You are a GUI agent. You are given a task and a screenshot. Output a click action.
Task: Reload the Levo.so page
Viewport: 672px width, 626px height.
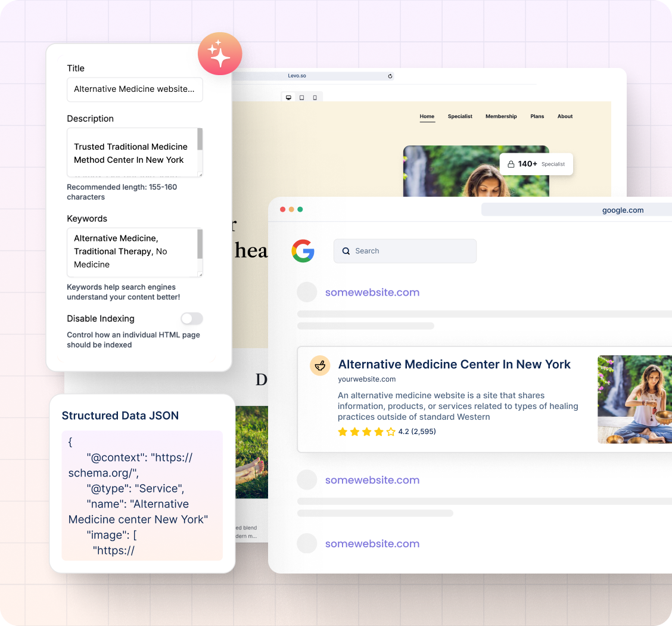(390, 76)
